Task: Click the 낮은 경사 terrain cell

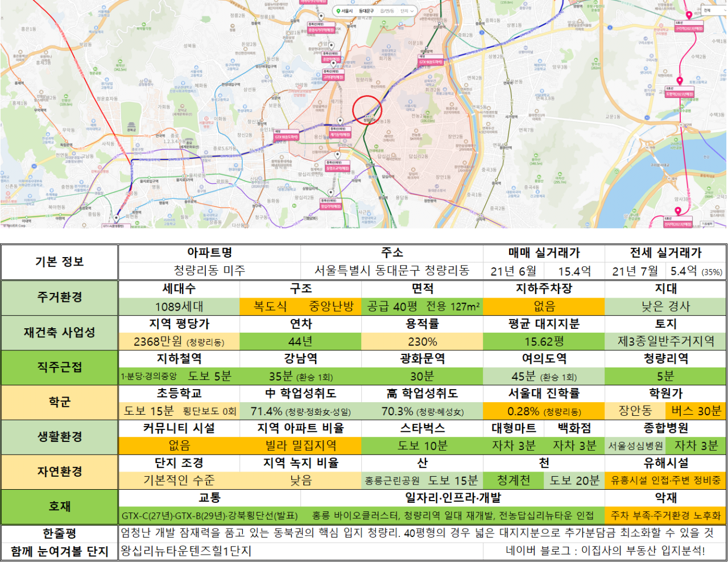Action: (666, 307)
